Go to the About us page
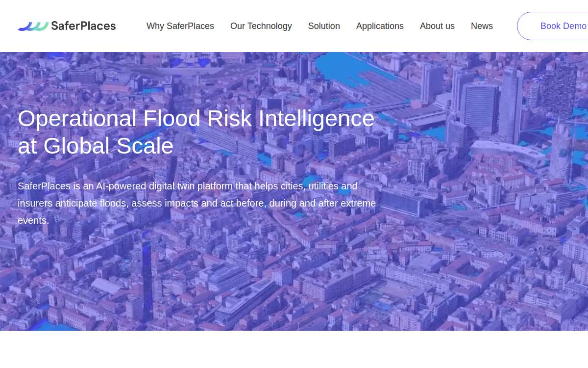 coord(437,26)
